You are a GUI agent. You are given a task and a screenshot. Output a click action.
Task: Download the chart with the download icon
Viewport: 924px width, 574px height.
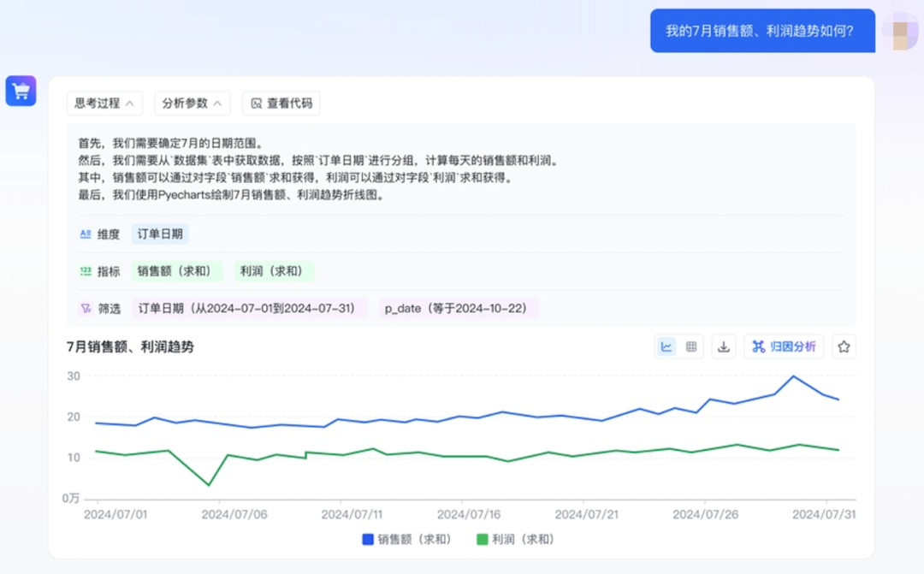click(x=724, y=347)
